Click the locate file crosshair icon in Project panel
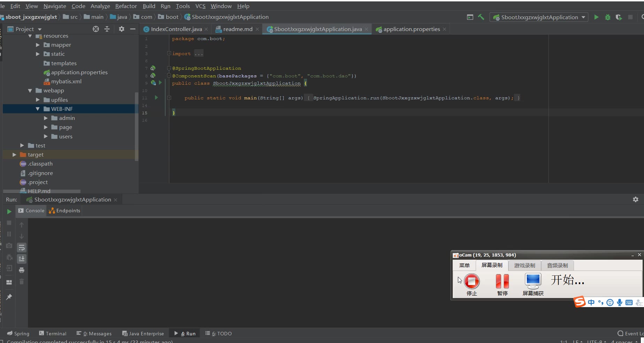The height and width of the screenshot is (343, 644). click(96, 29)
